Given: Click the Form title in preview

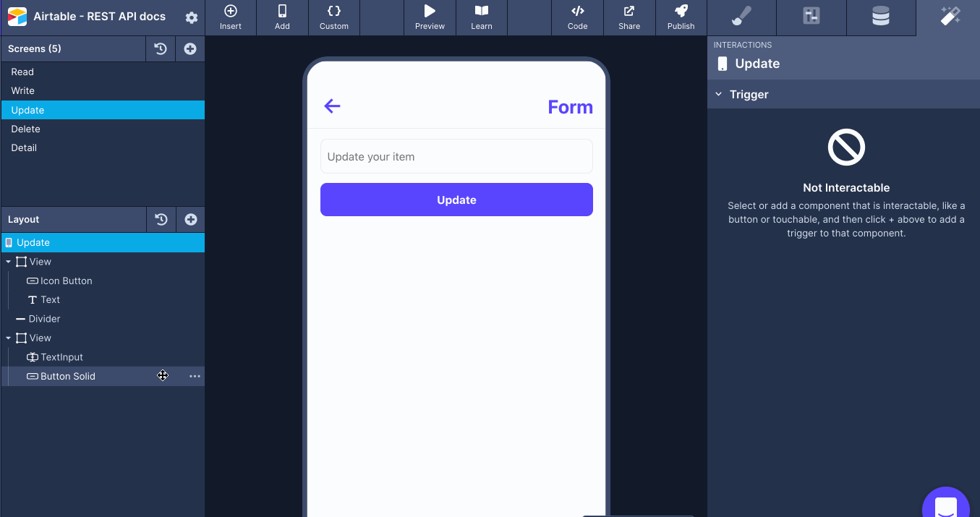Looking at the screenshot, I should click(570, 107).
